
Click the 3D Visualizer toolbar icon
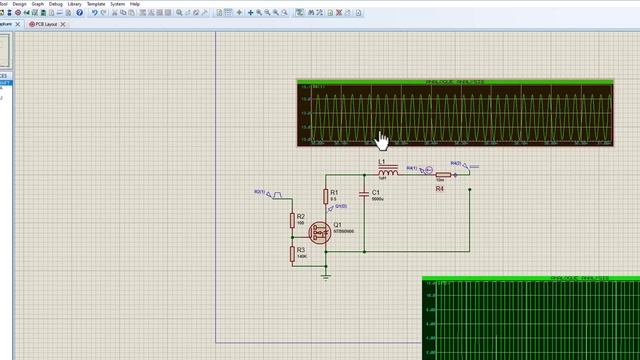[27, 13]
